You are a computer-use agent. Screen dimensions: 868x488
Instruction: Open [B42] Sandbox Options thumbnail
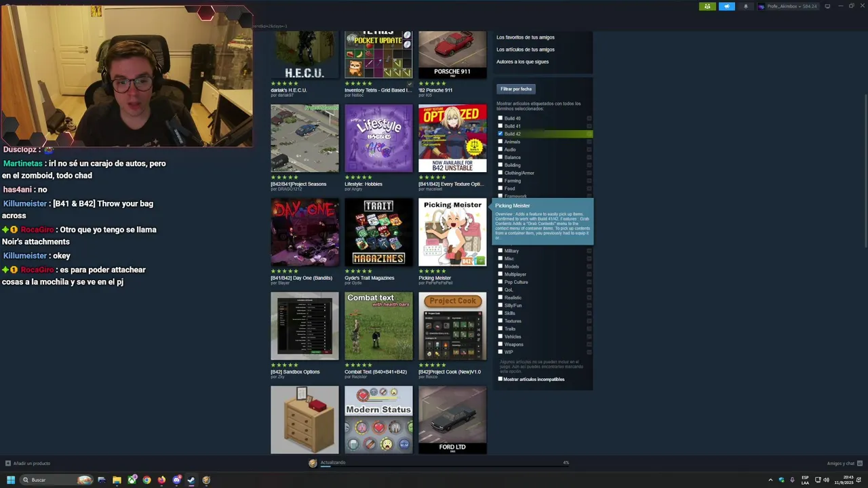click(x=304, y=326)
